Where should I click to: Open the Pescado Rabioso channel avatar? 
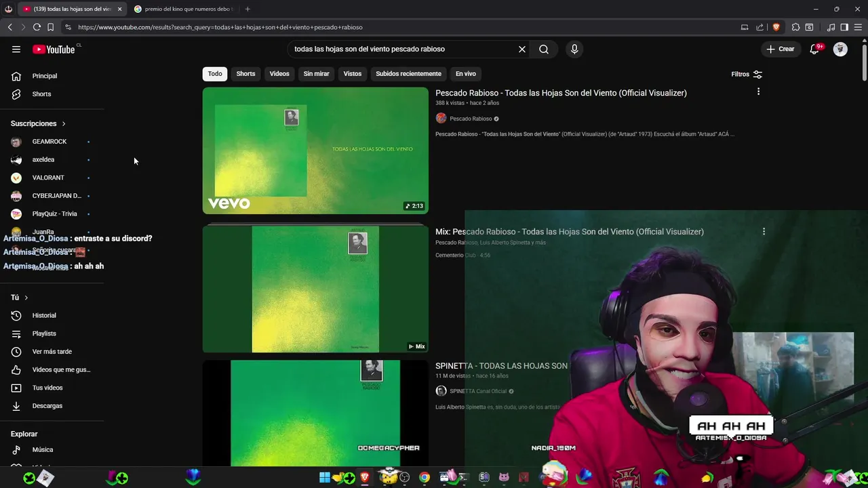[441, 119]
